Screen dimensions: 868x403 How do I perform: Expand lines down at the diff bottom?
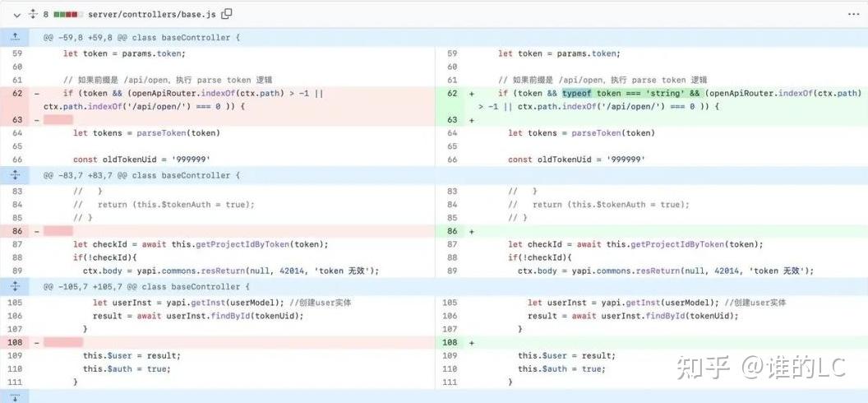[15, 396]
